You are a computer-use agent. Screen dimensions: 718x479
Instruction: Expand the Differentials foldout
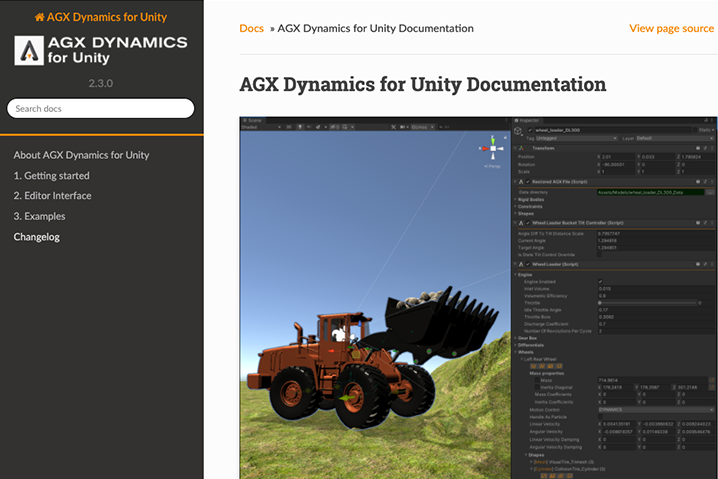pyautogui.click(x=515, y=345)
